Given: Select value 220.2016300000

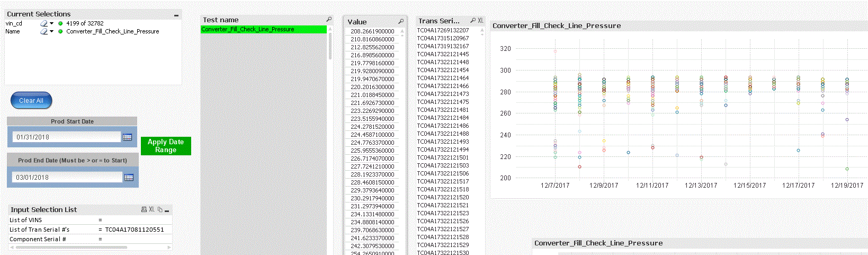Looking at the screenshot, I should (x=372, y=87).
